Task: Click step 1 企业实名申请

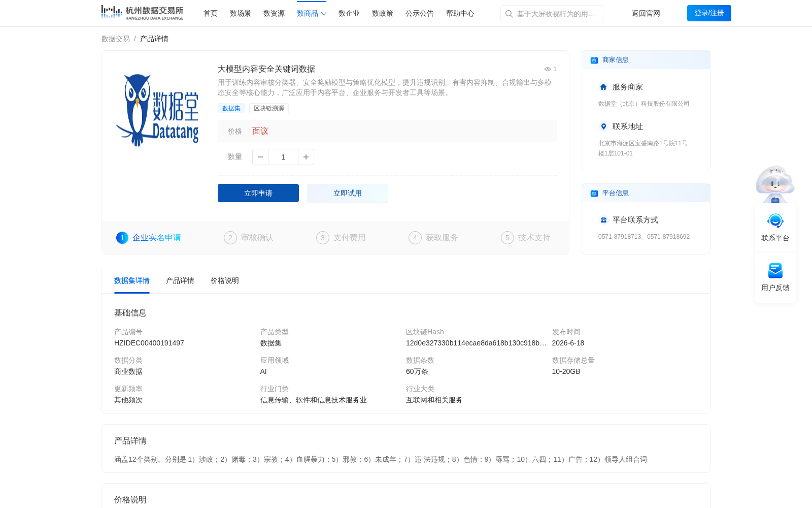Action: click(149, 238)
